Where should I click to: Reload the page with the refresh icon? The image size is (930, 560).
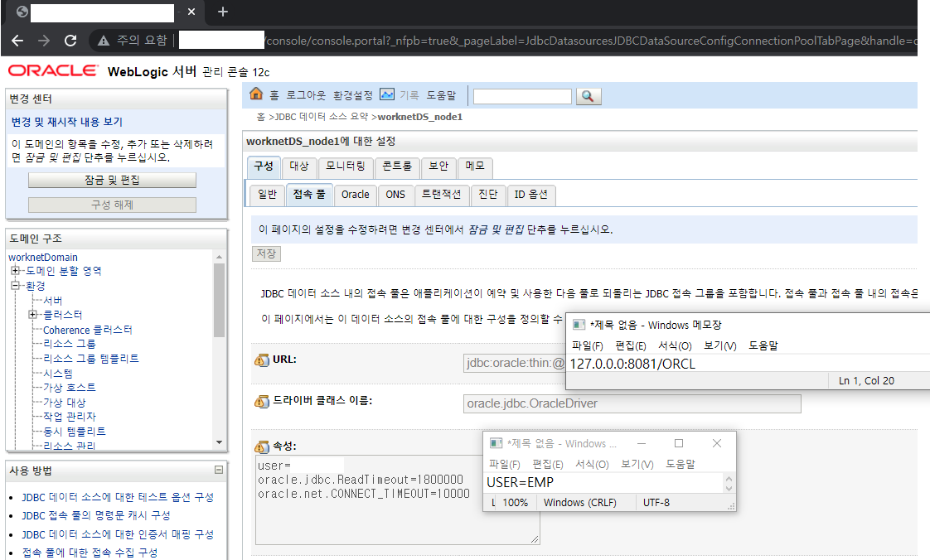pyautogui.click(x=70, y=41)
